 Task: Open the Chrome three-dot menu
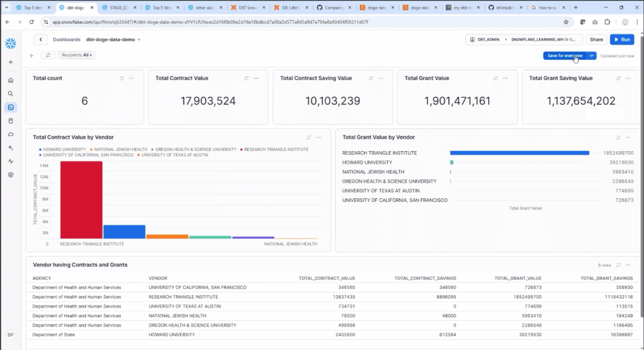637,22
